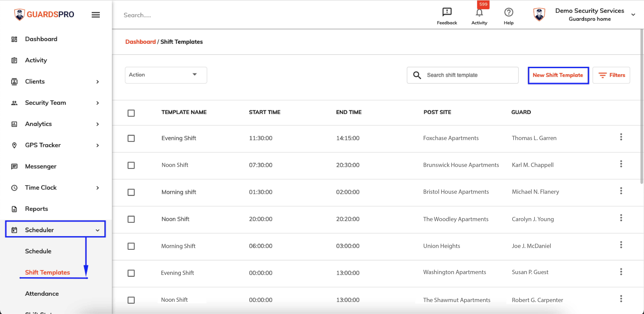644x314 pixels.
Task: Open Activity notifications bell
Action: click(x=479, y=12)
